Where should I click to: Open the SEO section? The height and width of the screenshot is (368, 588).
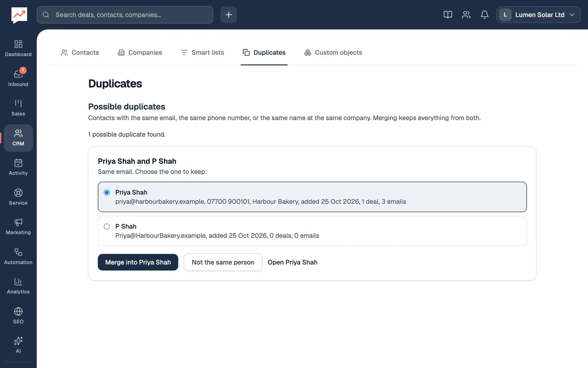click(18, 315)
